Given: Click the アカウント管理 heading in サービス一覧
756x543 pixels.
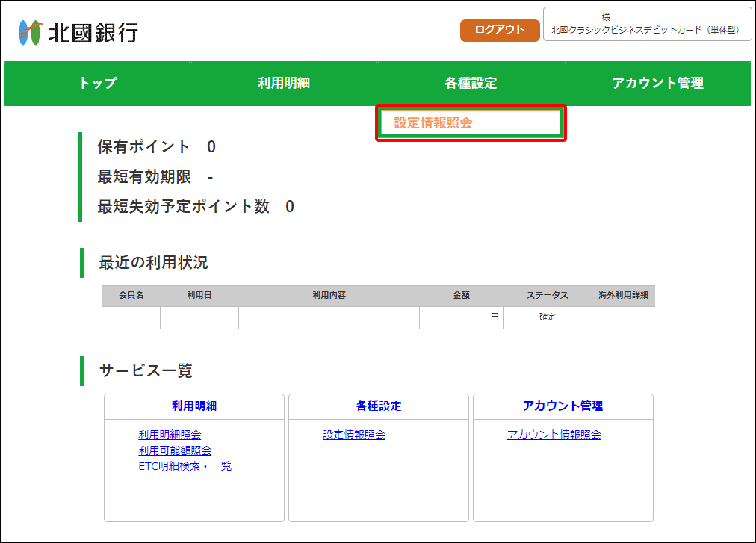Looking at the screenshot, I should [563, 406].
